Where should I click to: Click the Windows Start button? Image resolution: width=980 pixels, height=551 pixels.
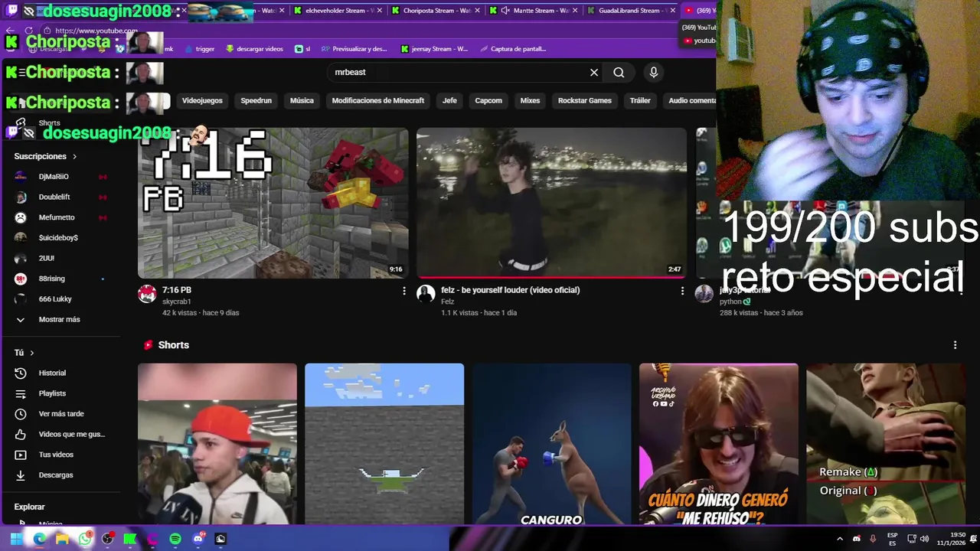16,539
